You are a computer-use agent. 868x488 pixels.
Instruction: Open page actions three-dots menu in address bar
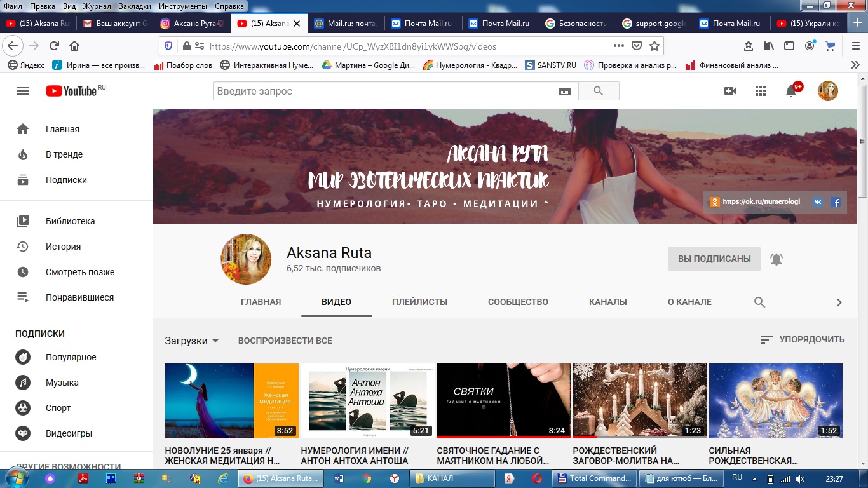point(619,46)
